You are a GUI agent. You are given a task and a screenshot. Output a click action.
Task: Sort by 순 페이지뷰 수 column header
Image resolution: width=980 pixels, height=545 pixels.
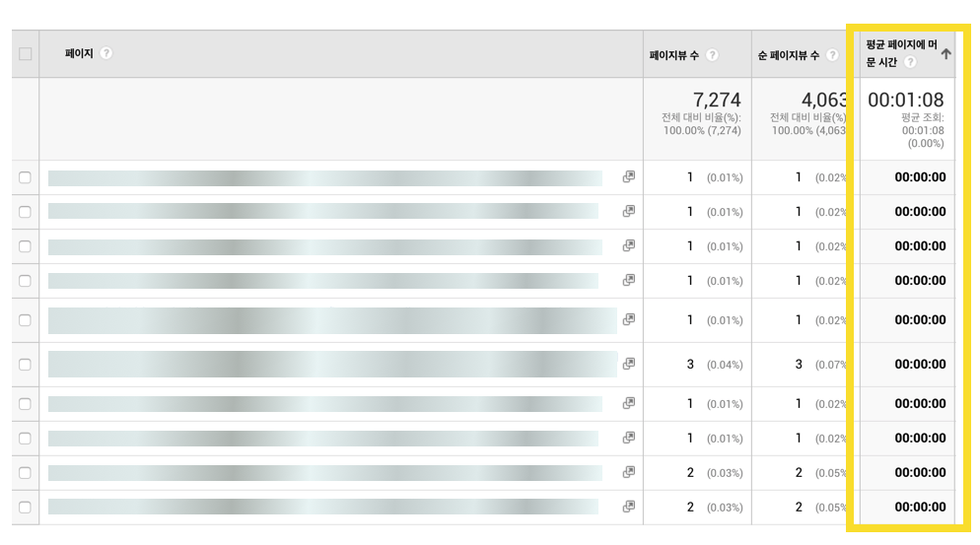[x=788, y=55]
